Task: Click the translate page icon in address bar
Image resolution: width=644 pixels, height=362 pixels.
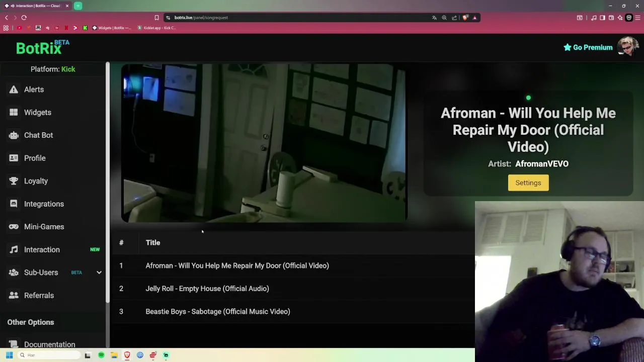Action: (434, 18)
